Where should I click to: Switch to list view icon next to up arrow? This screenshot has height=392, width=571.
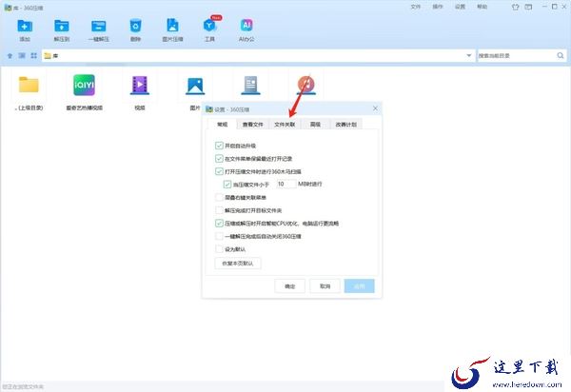click(x=22, y=56)
